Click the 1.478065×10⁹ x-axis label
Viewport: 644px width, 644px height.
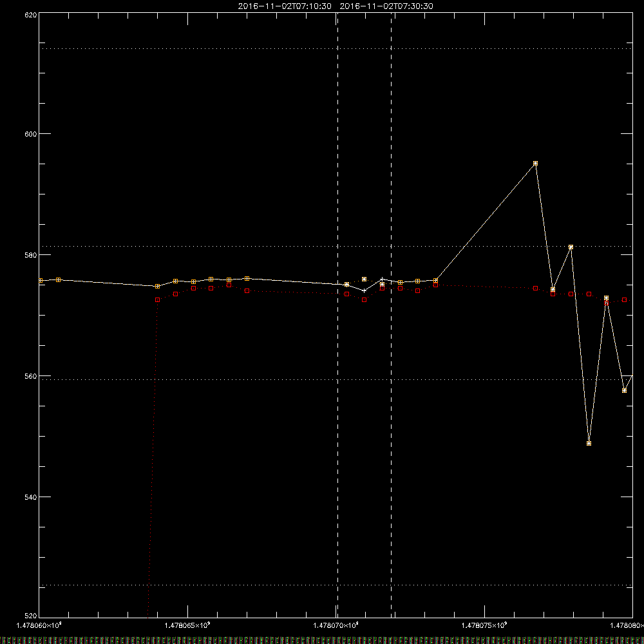point(187,625)
